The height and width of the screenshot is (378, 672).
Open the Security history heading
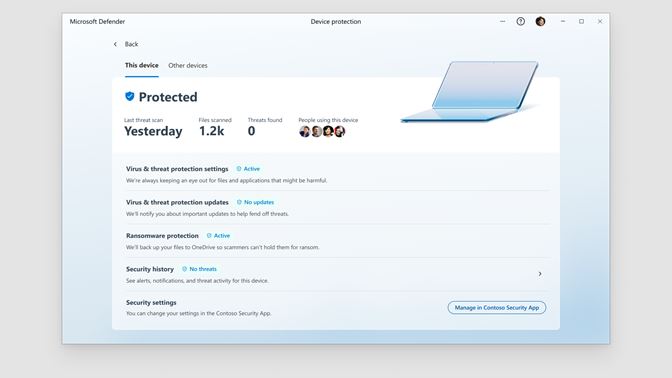[x=150, y=269]
